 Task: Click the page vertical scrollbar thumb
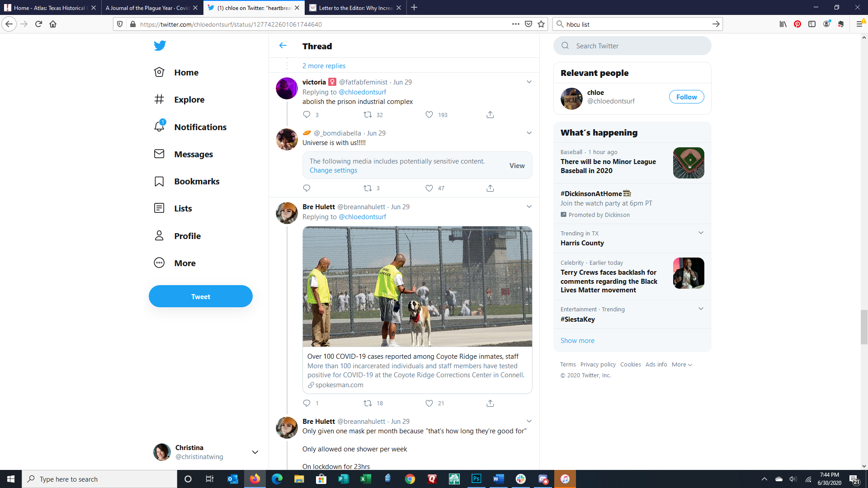864,327
